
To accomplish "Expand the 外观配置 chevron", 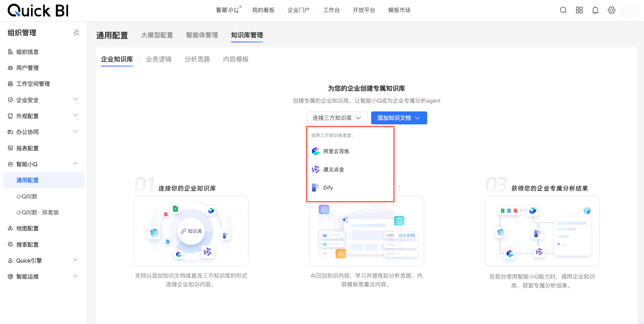I will tap(76, 115).
